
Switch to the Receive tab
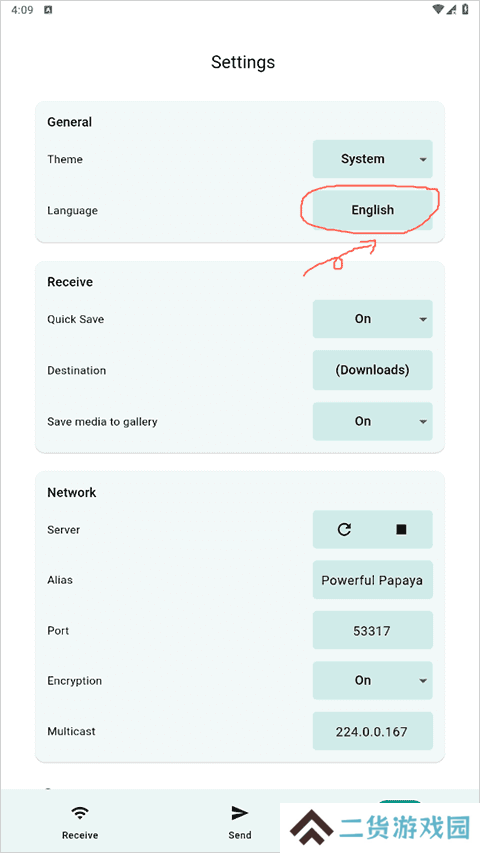point(80,821)
